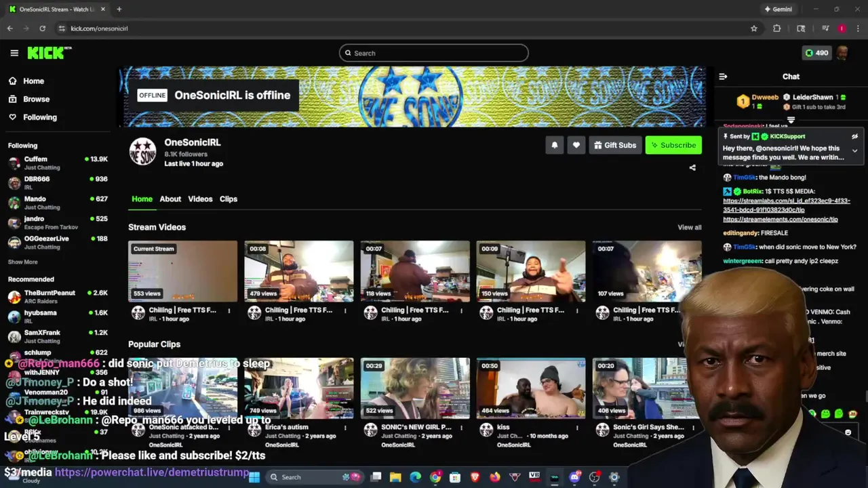Open options for Erica's autism clip
Image resolution: width=868 pixels, height=488 pixels.
[x=345, y=428]
